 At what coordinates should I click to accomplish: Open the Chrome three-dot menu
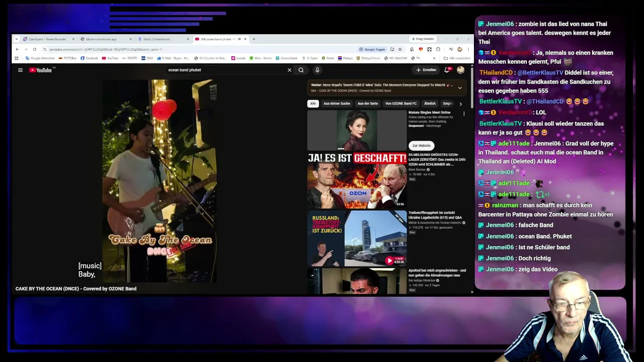click(468, 49)
